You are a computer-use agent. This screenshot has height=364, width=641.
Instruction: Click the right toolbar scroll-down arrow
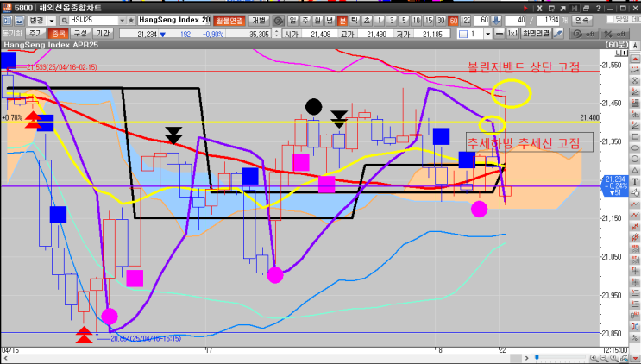coord(635,358)
